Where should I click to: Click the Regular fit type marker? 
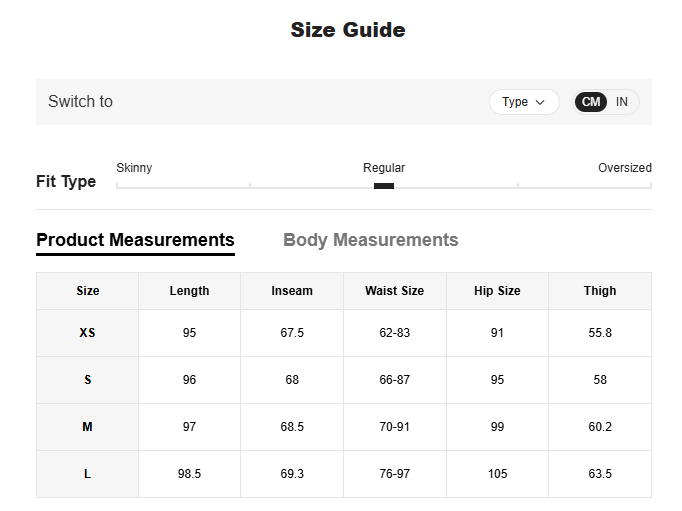coord(384,185)
